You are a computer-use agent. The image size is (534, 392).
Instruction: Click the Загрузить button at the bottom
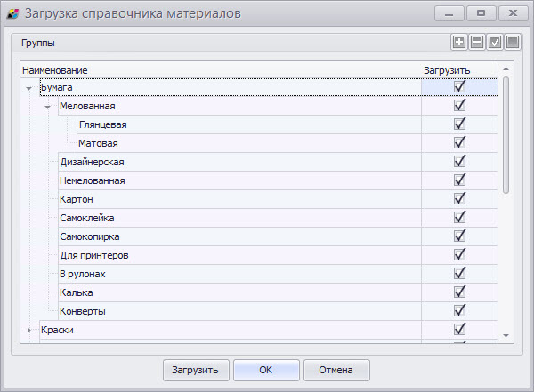pyautogui.click(x=196, y=370)
